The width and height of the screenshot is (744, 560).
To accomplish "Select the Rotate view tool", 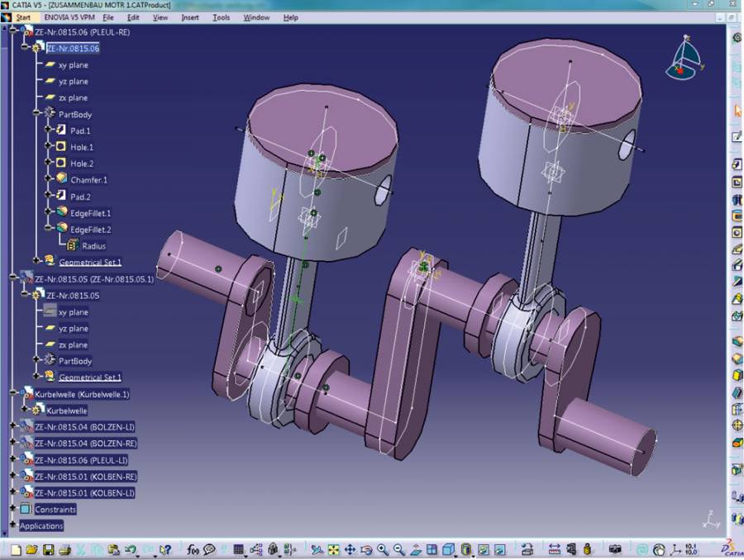I will point(366,550).
